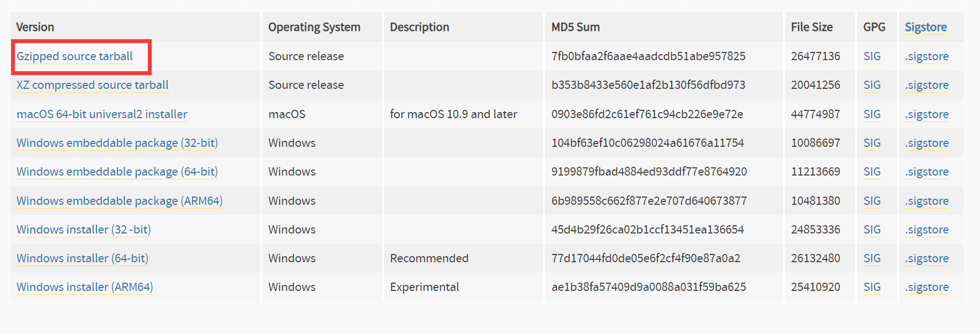Image resolution: width=980 pixels, height=334 pixels.
Task: Click .sigstore for Windows embeddable package (ARM64)
Action: pos(927,201)
